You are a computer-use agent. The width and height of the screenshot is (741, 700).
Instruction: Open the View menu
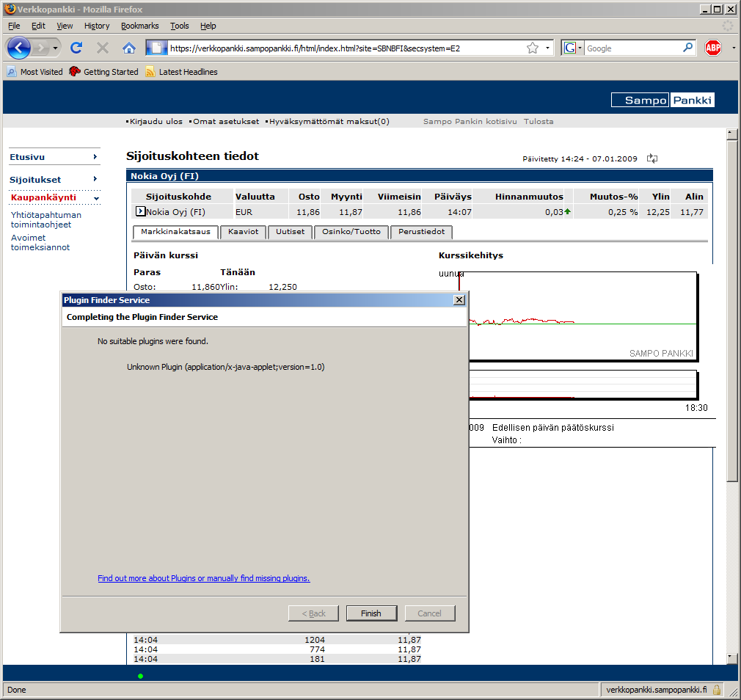point(65,26)
